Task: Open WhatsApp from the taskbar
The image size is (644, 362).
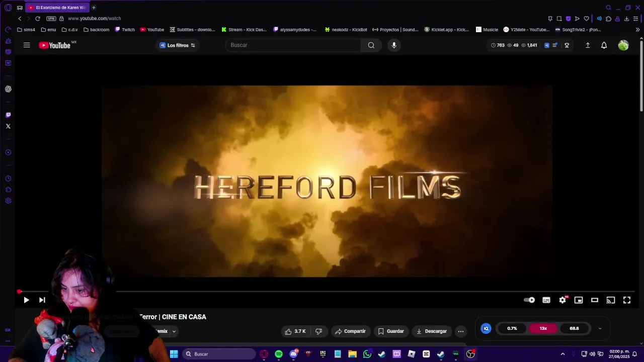Action: pyautogui.click(x=367, y=354)
